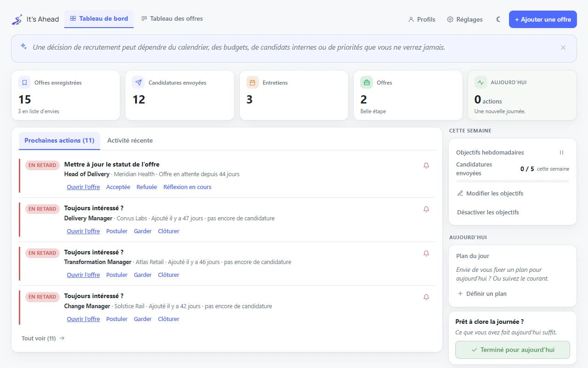Click the paper plane icon on Candidatures envoyées

pos(138,83)
